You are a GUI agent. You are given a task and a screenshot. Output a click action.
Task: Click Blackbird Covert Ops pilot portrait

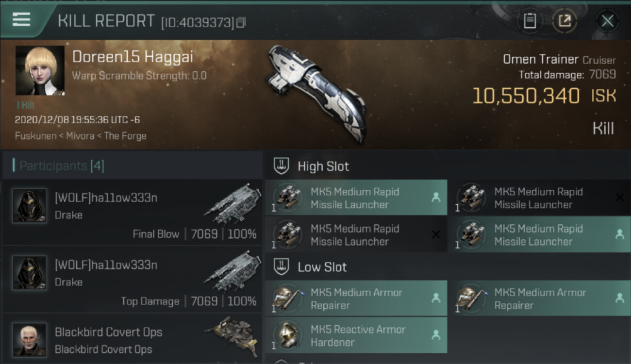coord(30,340)
